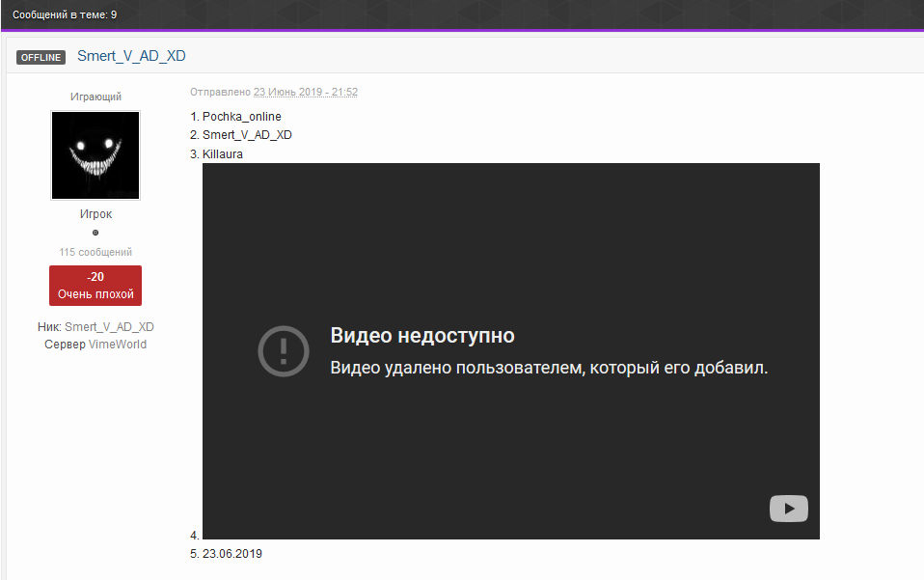924x580 pixels.
Task: Click the Сервер VimeWorld field
Action: point(95,345)
